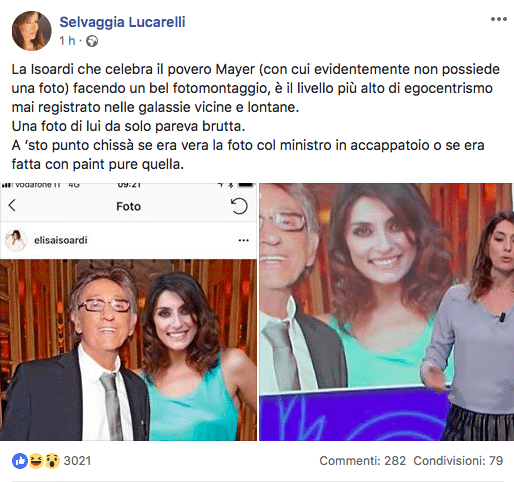Image resolution: width=514 pixels, height=482 pixels.
Task: Click the Foto title in the phone header
Action: [128, 206]
